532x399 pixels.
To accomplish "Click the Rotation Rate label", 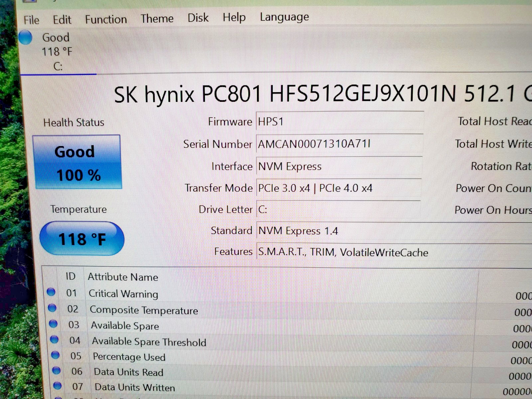I will [x=501, y=166].
